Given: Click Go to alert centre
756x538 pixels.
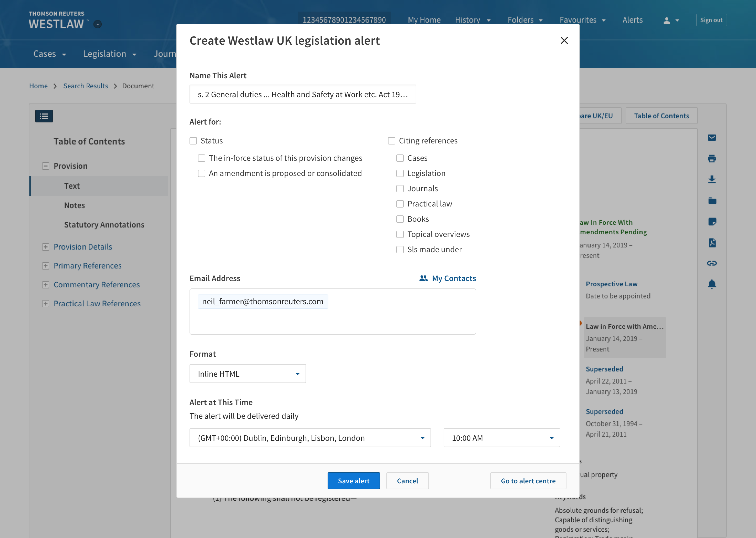Looking at the screenshot, I should coord(528,481).
